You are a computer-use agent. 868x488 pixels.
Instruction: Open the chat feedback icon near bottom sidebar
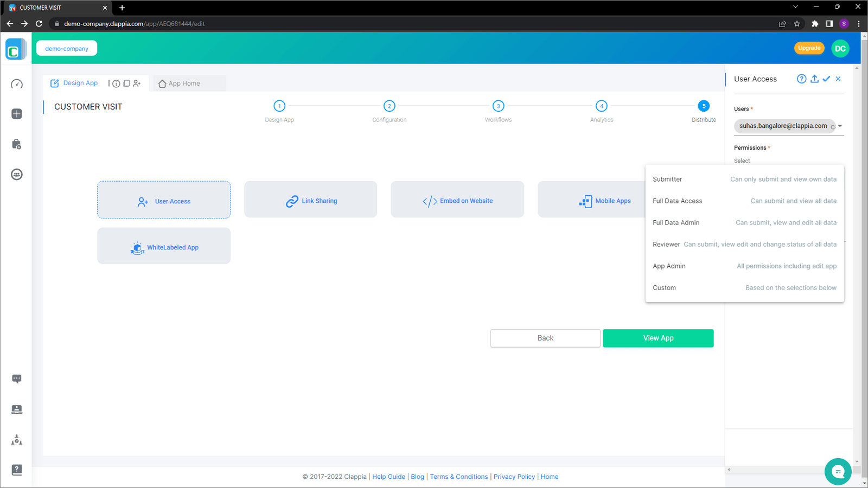[x=17, y=378]
